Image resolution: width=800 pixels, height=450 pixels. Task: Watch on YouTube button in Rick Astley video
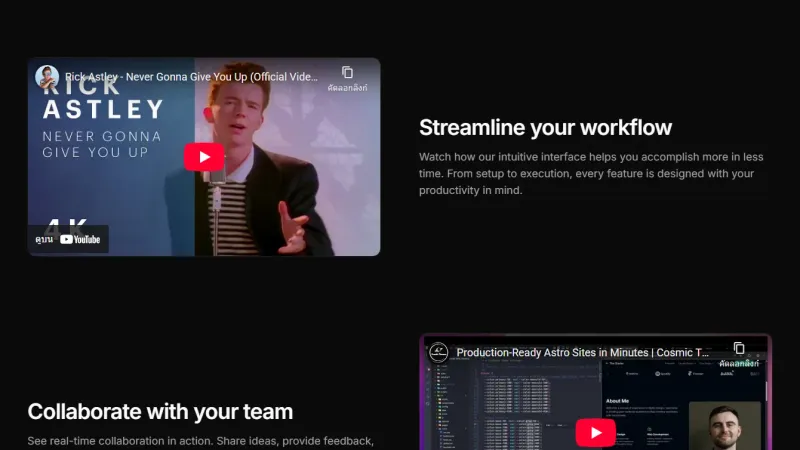68,239
